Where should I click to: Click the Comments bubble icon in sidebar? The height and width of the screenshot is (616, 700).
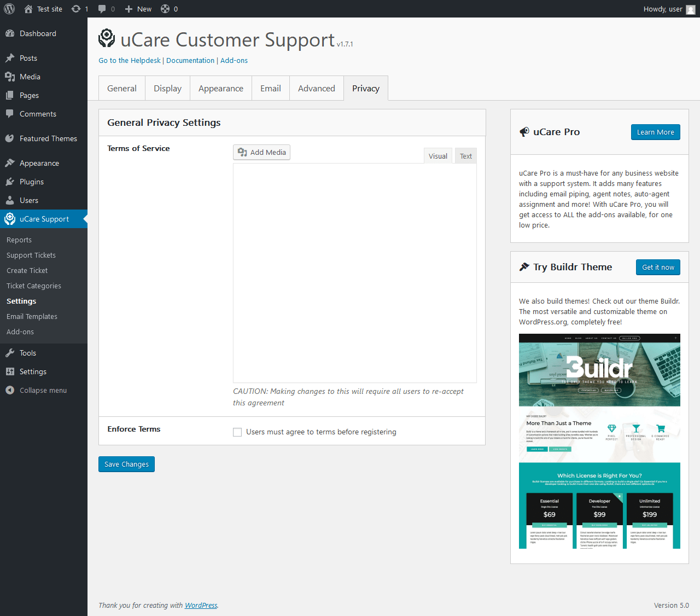[10, 114]
